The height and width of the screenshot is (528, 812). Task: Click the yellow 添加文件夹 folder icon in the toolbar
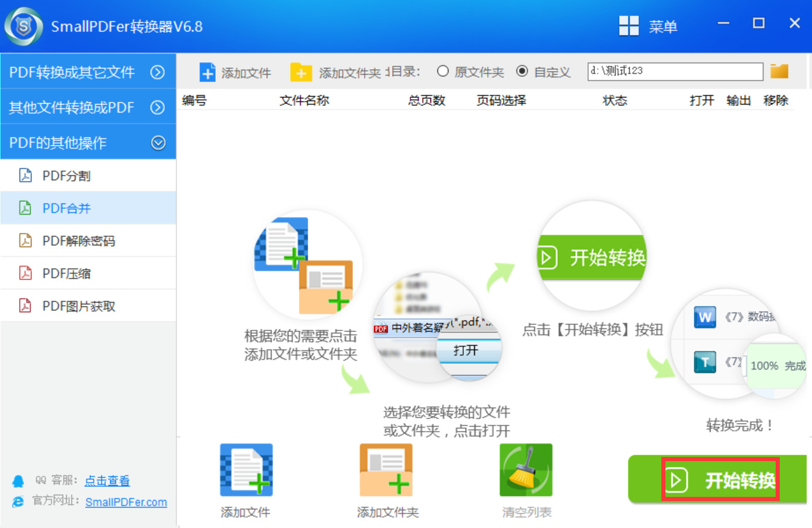tap(301, 72)
